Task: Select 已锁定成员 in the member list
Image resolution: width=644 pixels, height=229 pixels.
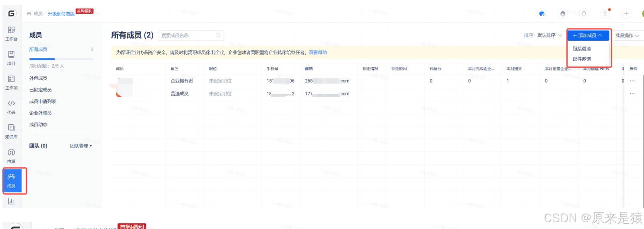Action: 40,90
